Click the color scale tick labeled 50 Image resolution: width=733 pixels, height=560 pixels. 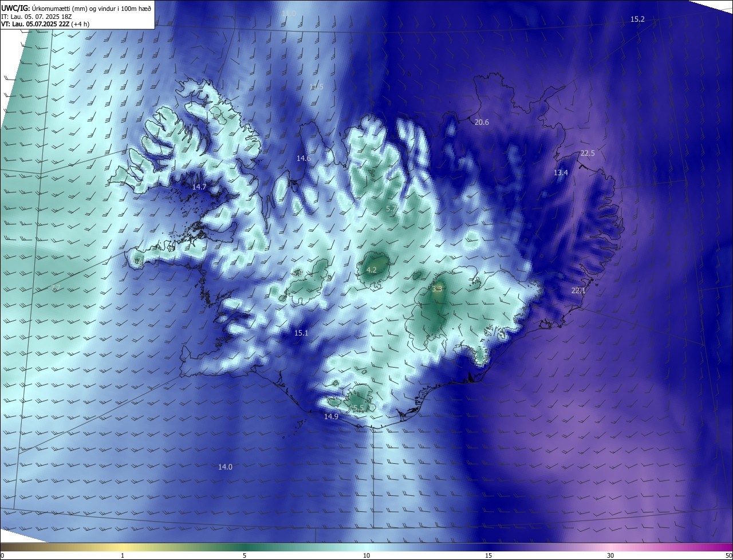tap(728, 556)
